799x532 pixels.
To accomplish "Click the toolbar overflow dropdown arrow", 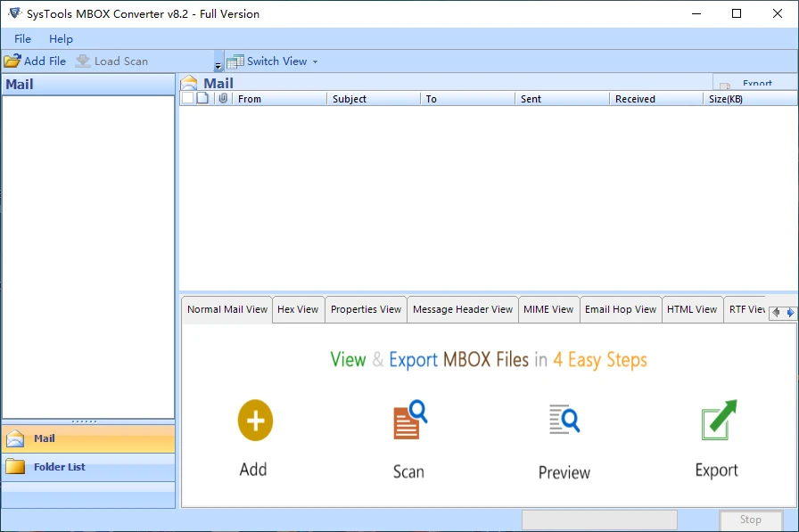I will click(x=218, y=65).
